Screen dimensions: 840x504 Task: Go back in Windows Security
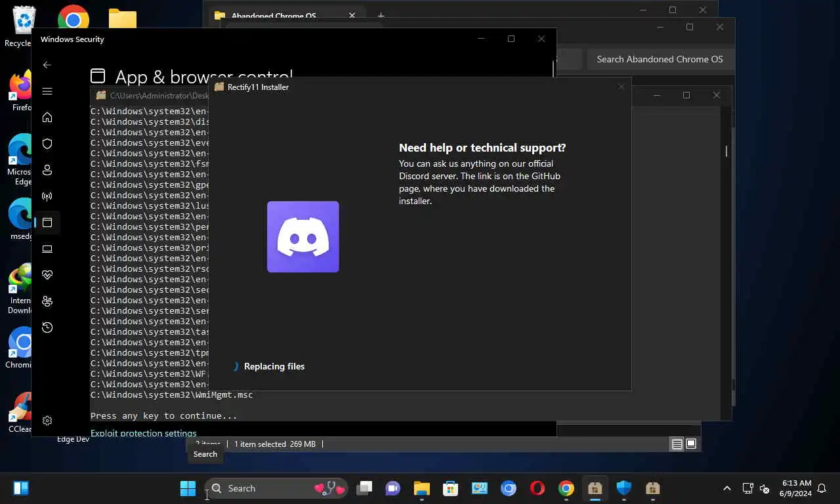point(47,65)
